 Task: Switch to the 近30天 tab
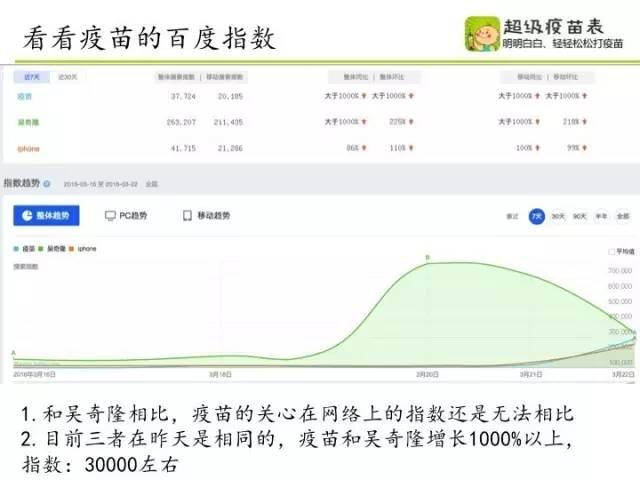[68, 76]
